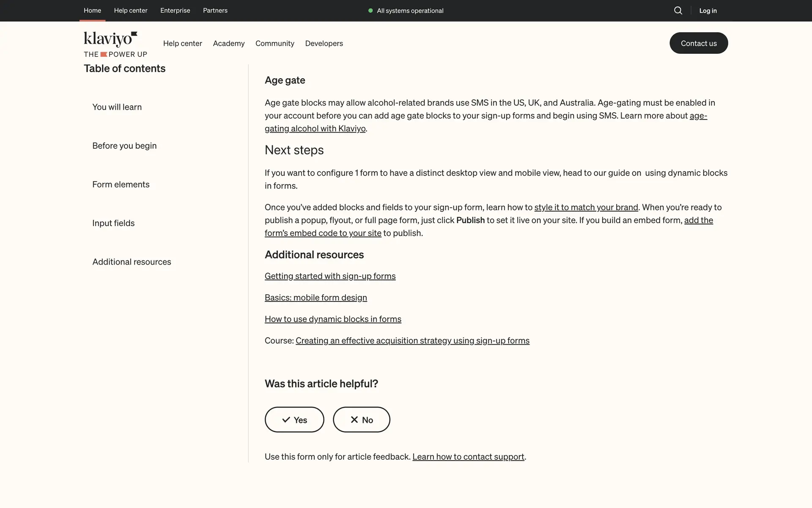The image size is (812, 508).
Task: Follow style it to match your brand link
Action: tap(586, 207)
